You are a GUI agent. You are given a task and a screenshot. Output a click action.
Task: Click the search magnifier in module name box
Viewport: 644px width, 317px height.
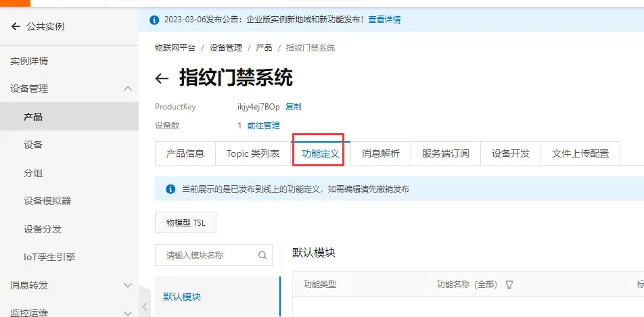coord(262,255)
